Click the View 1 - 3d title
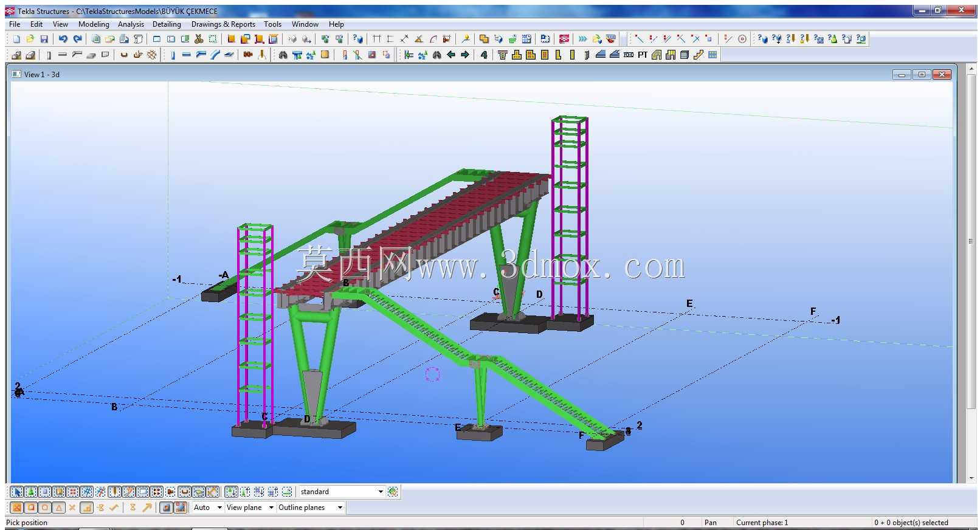This screenshot has width=980, height=530. click(41, 75)
